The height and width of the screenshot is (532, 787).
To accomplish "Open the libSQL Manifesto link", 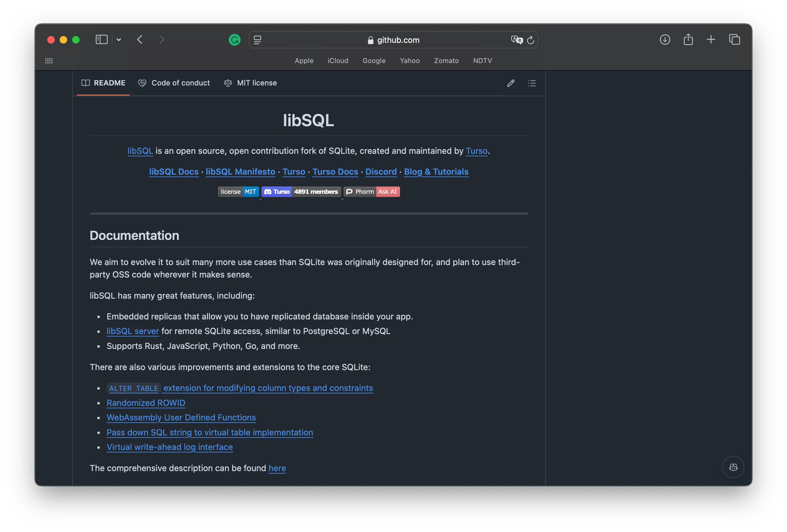I will coord(241,172).
